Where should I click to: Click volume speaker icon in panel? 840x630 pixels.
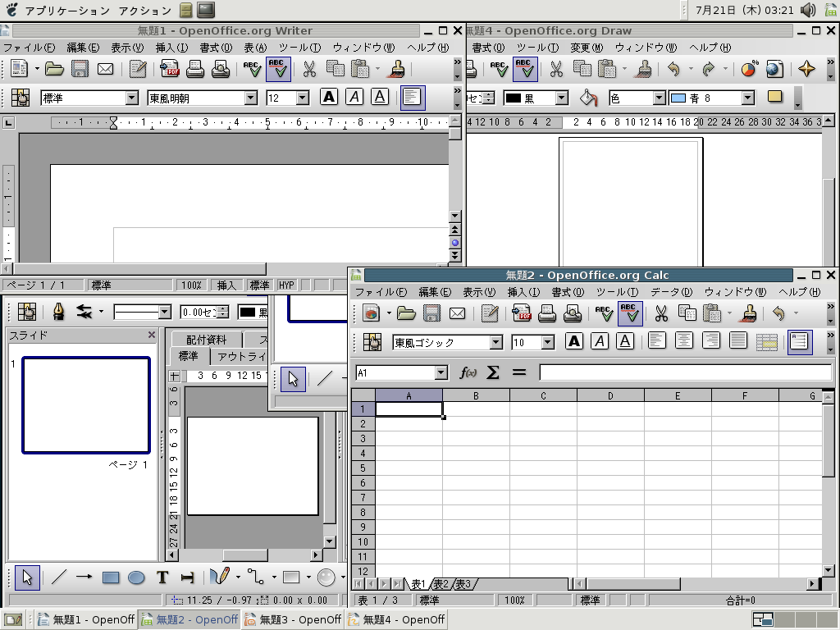click(x=808, y=10)
